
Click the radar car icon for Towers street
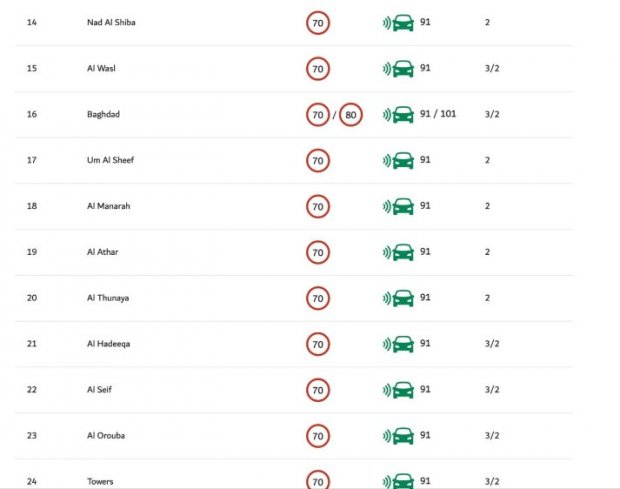pyautogui.click(x=398, y=481)
